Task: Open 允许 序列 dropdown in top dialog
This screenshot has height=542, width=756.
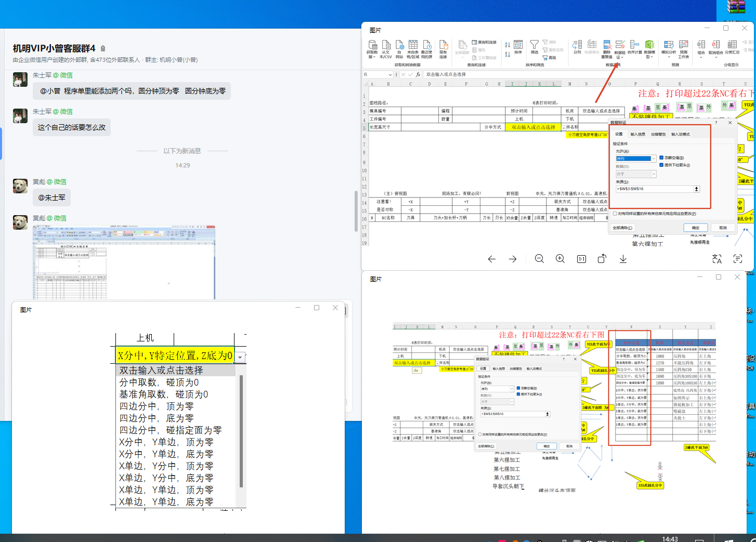Action: click(x=654, y=158)
